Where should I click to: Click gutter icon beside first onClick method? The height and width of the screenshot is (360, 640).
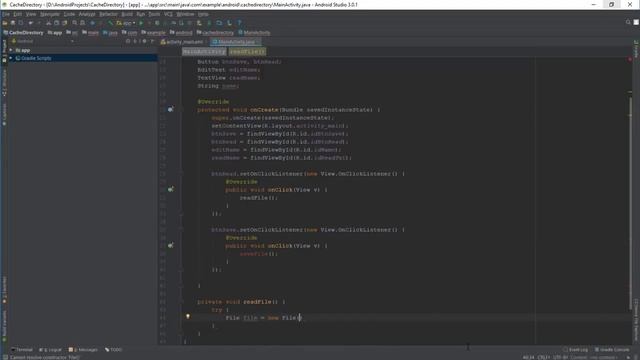point(171,189)
